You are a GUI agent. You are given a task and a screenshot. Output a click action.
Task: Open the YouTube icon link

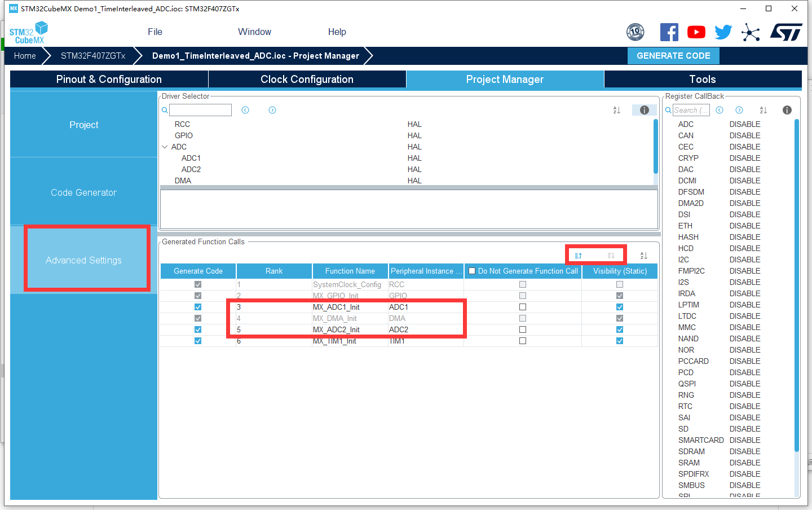tap(696, 32)
